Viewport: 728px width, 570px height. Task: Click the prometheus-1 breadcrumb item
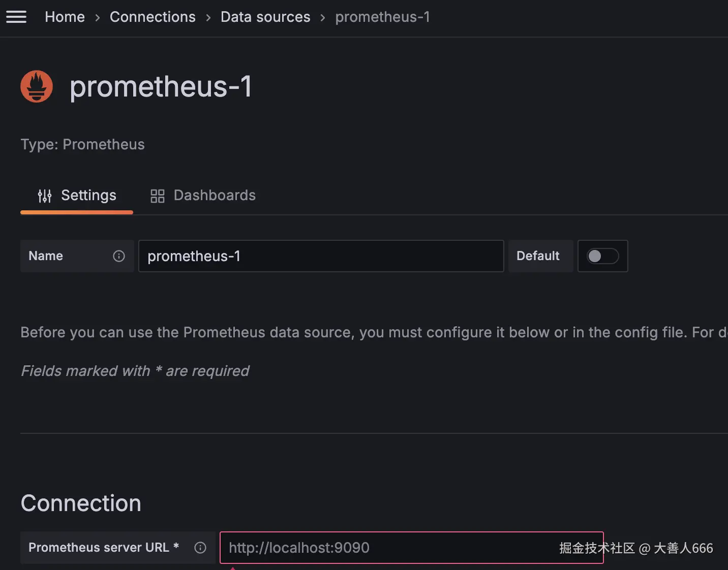pyautogui.click(x=382, y=17)
